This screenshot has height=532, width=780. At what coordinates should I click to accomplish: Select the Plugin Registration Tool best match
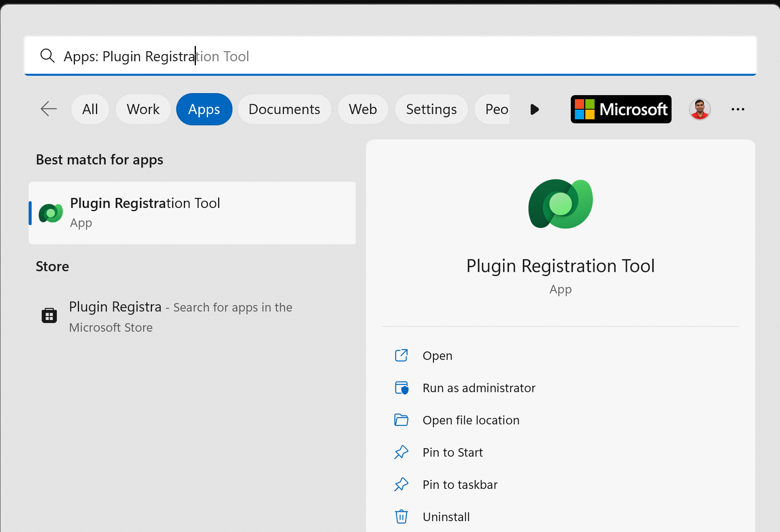192,213
